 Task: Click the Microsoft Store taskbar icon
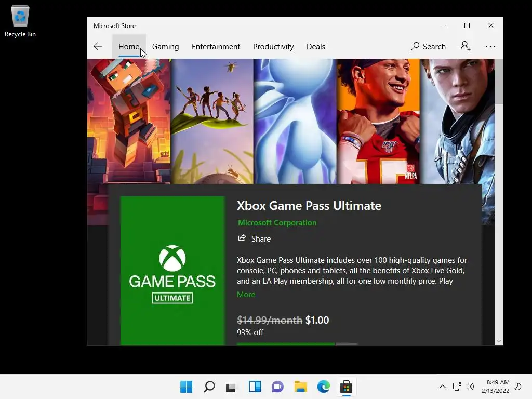(347, 387)
